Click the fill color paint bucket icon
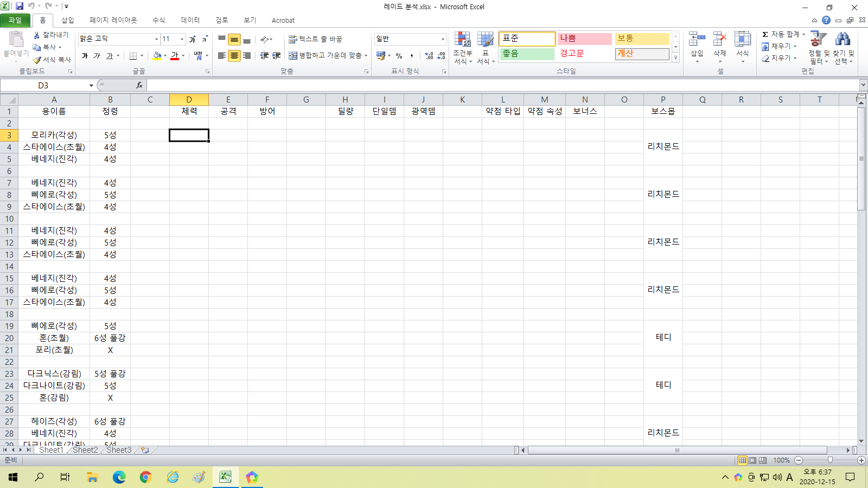 coord(157,55)
